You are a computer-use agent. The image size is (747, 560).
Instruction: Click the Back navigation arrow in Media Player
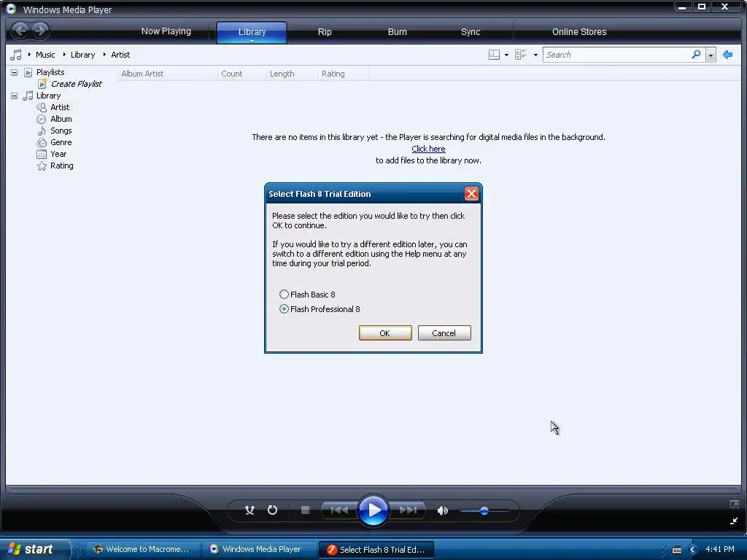pos(20,31)
